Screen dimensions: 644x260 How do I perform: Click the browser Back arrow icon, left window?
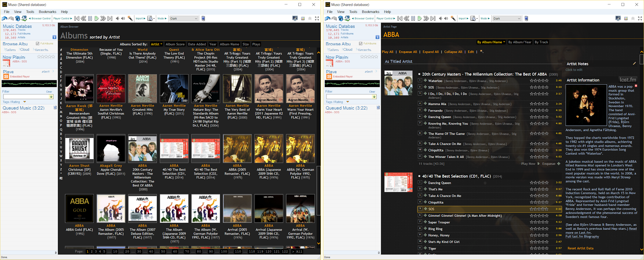(4, 19)
